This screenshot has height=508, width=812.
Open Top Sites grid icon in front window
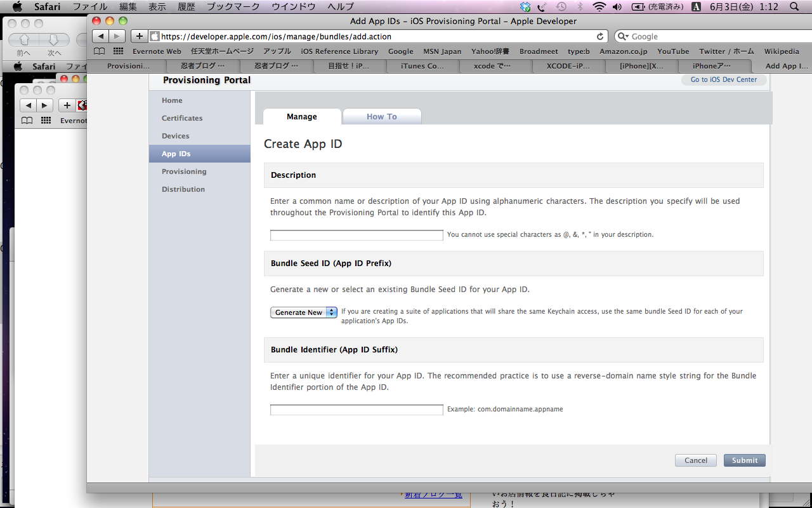coord(119,51)
